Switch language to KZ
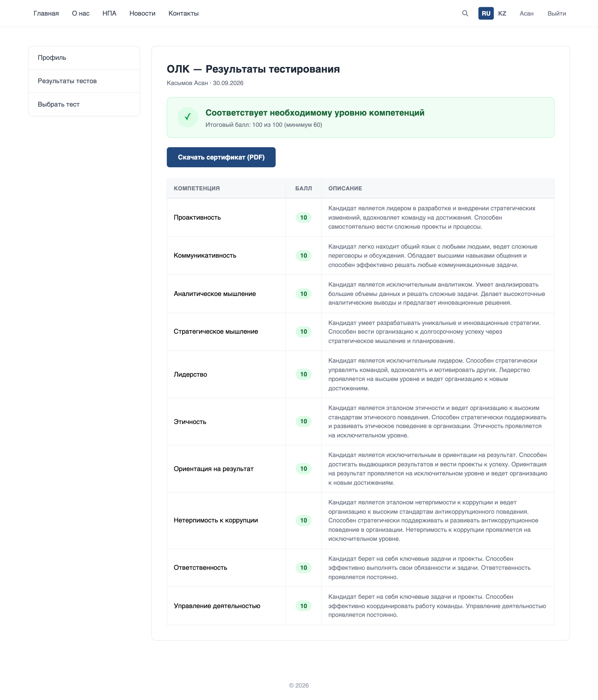Viewport: 598px width, 700px height. 502,13
